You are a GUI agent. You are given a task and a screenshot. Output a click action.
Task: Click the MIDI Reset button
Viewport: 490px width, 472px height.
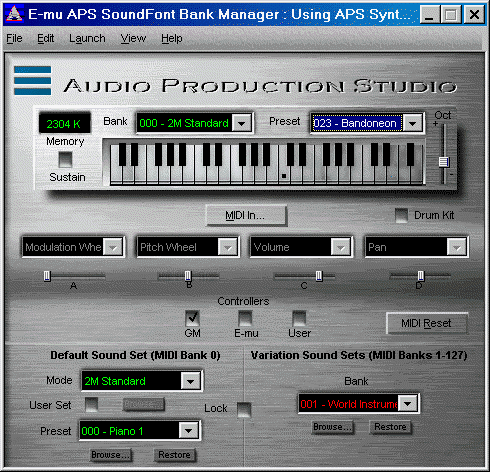pyautogui.click(x=427, y=323)
